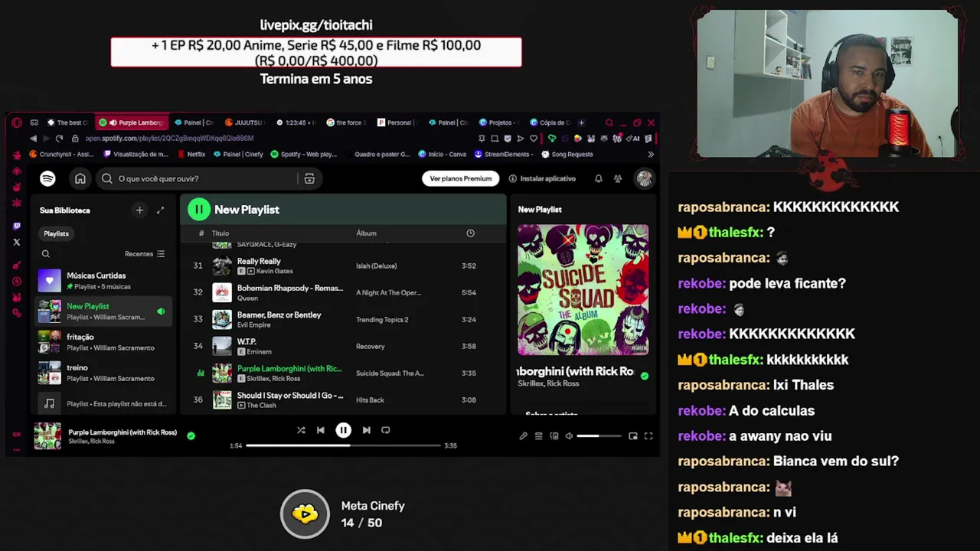This screenshot has height=551, width=980.
Task: Go to Spotify Home (house icon)
Action: point(80,178)
